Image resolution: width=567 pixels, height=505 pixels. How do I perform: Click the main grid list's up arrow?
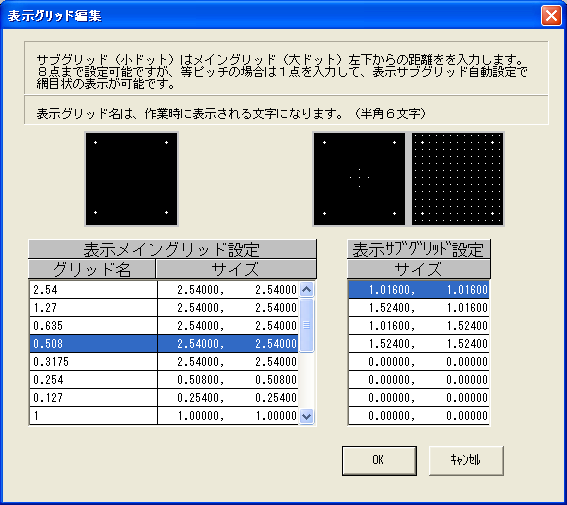[x=307, y=290]
